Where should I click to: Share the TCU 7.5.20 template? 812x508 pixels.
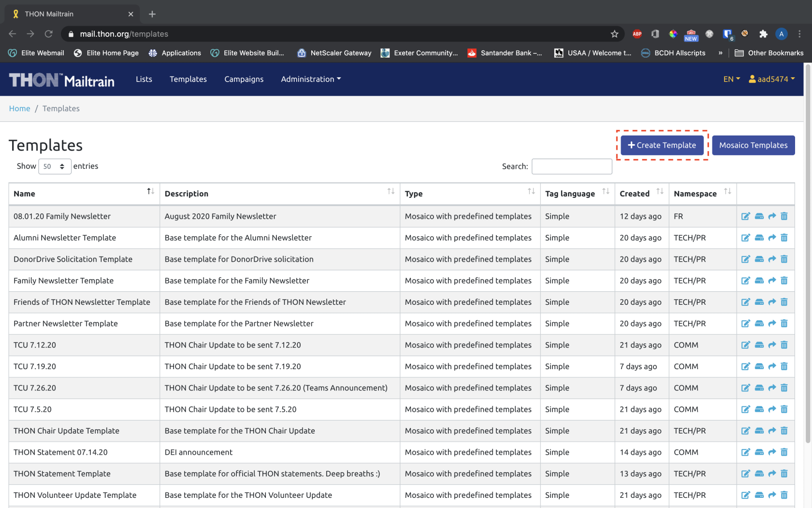coord(772,409)
